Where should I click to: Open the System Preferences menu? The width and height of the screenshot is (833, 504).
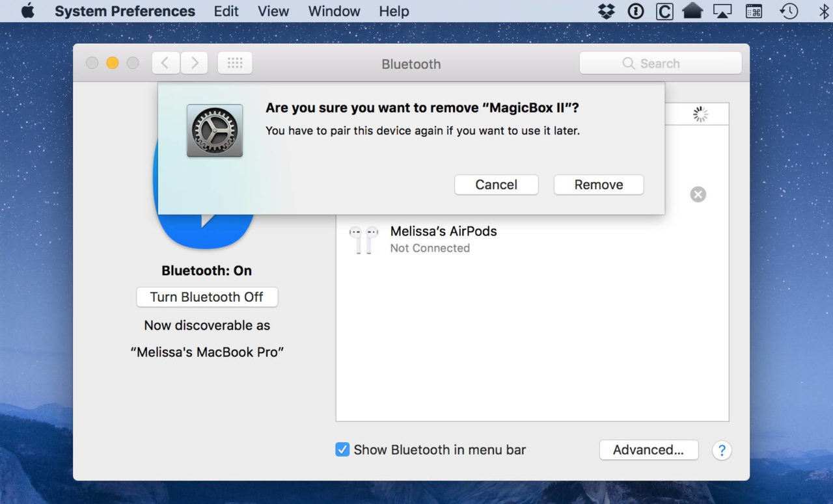pos(125,11)
